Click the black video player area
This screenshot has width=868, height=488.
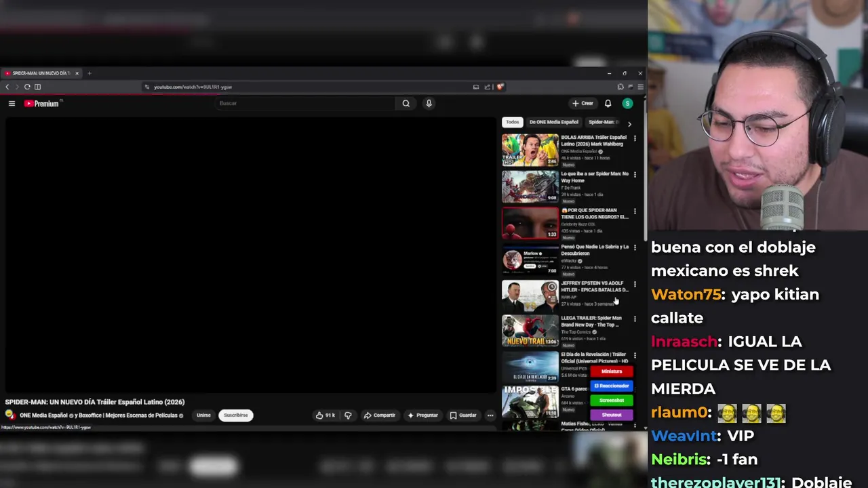click(x=250, y=256)
